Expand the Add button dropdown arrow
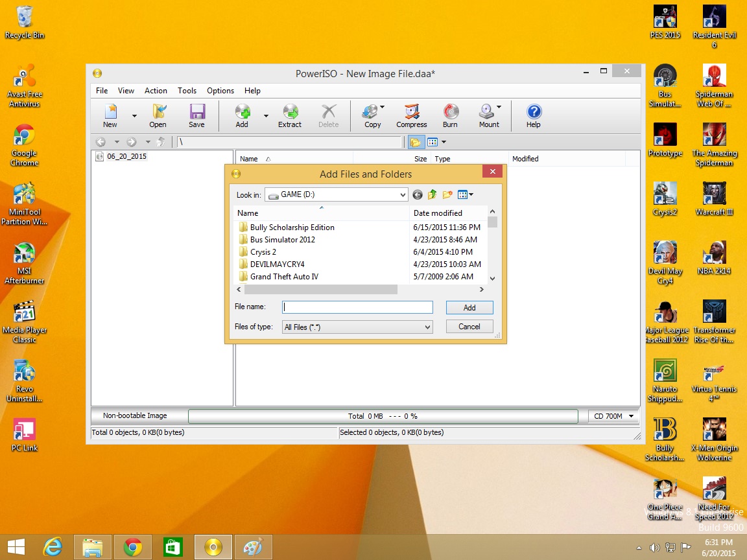 266,116
